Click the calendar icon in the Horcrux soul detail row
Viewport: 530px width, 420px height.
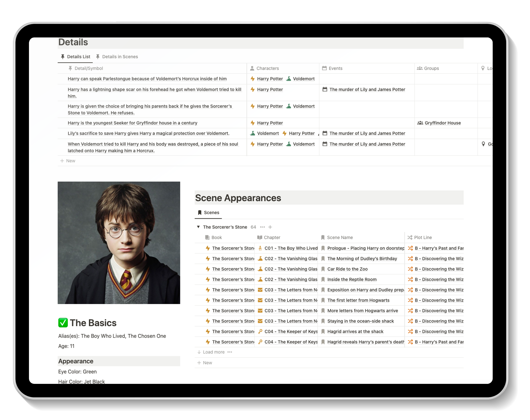325,144
